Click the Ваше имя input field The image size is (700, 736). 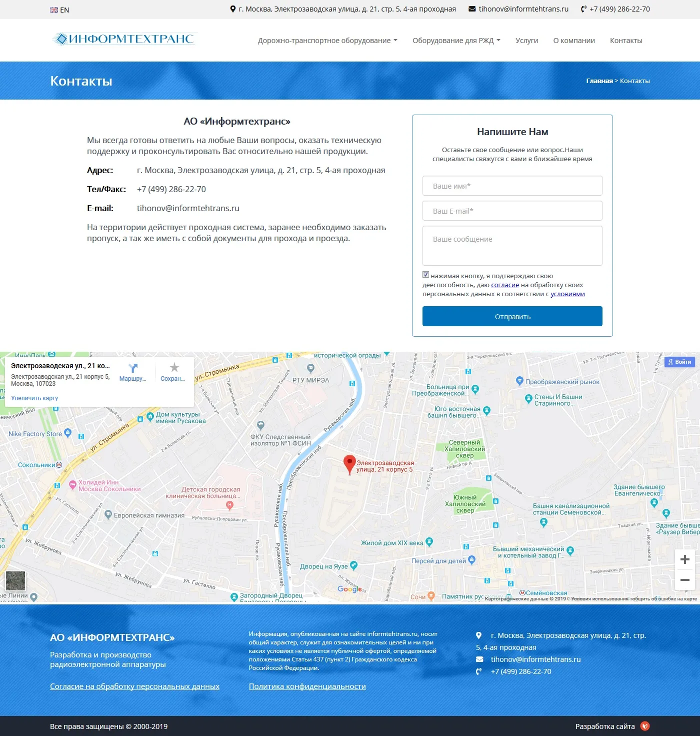pyautogui.click(x=512, y=186)
